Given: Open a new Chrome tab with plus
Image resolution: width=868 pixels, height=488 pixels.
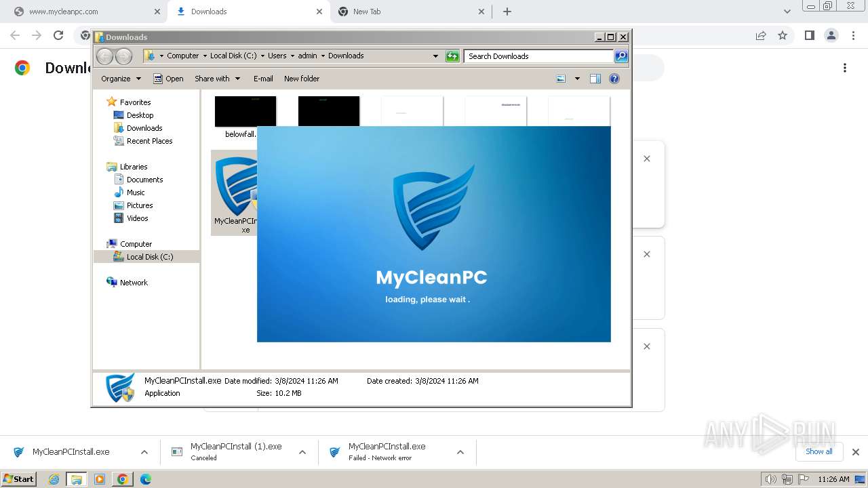Looking at the screenshot, I should [507, 12].
